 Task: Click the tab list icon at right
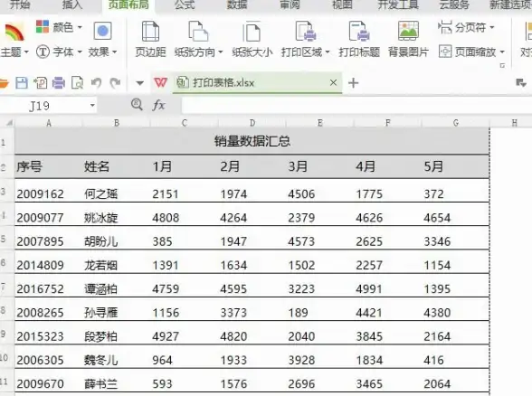(x=520, y=83)
